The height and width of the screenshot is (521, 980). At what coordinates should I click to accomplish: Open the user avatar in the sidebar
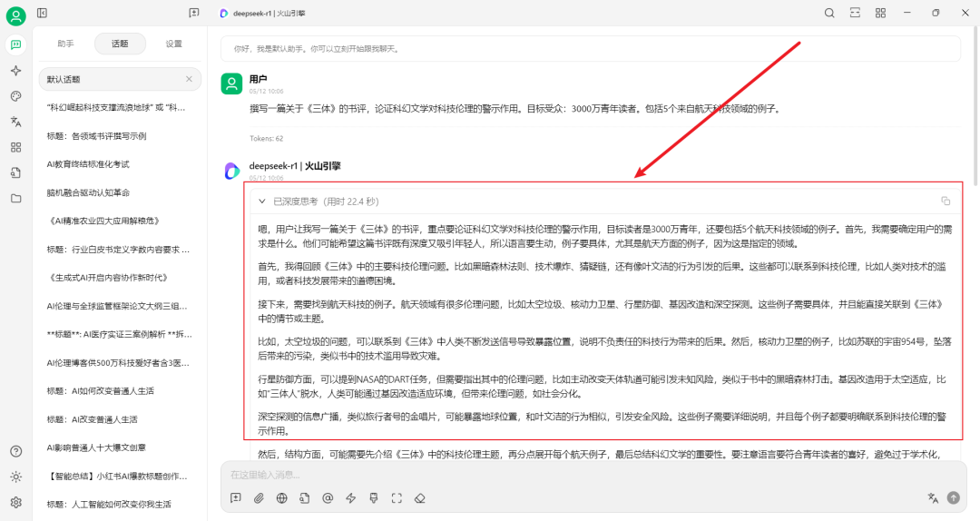point(15,15)
